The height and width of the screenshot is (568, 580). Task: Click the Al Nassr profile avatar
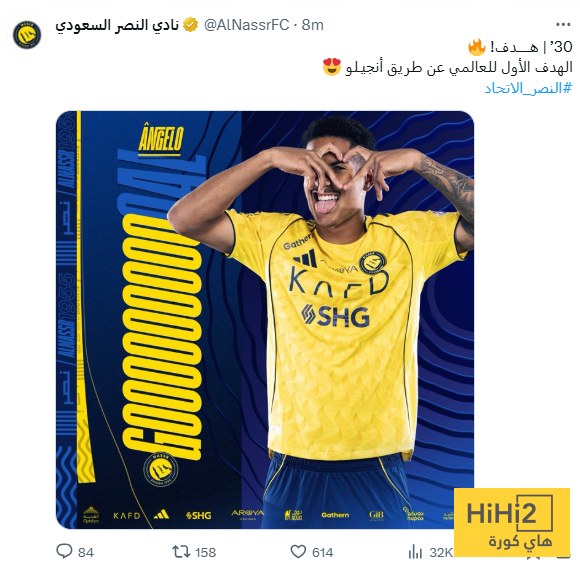point(27,35)
